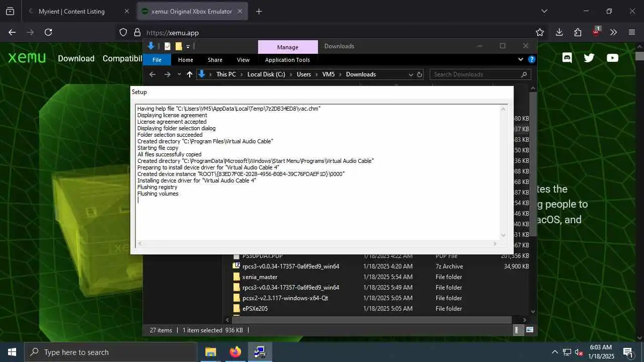This screenshot has height=362, width=644.
Task: Open the xemu Discord icon link
Action: [x=567, y=58]
